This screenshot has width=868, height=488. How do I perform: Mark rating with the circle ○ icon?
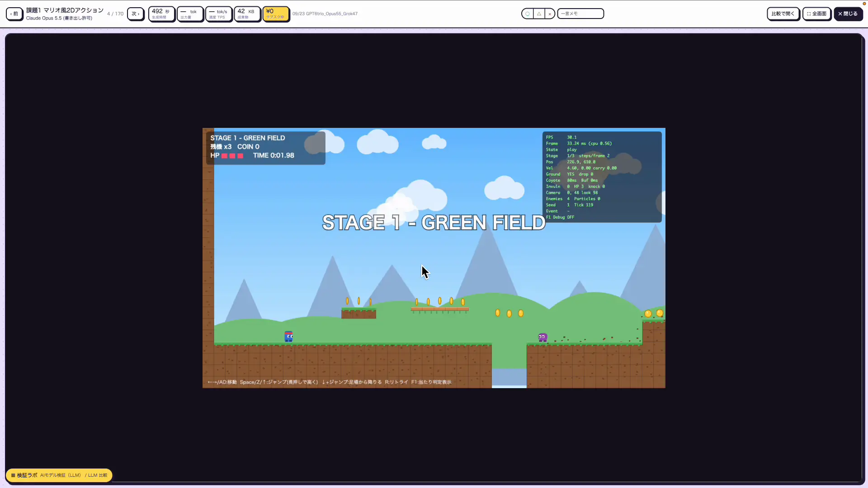(527, 14)
